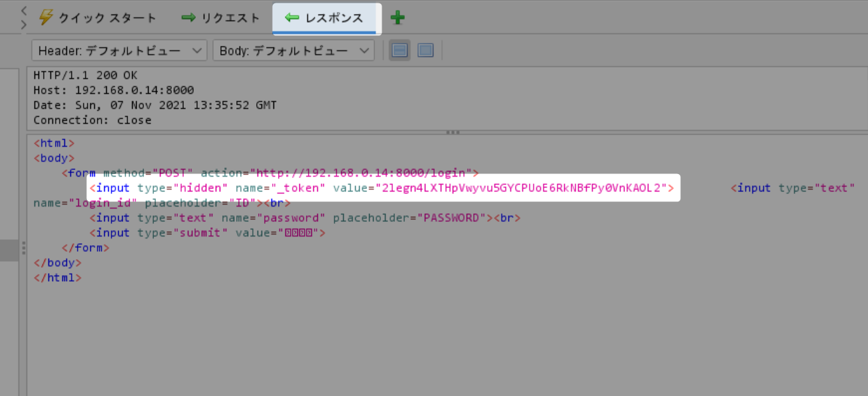Toggle the combined header/body layout button
The image size is (868, 396).
[x=425, y=50]
